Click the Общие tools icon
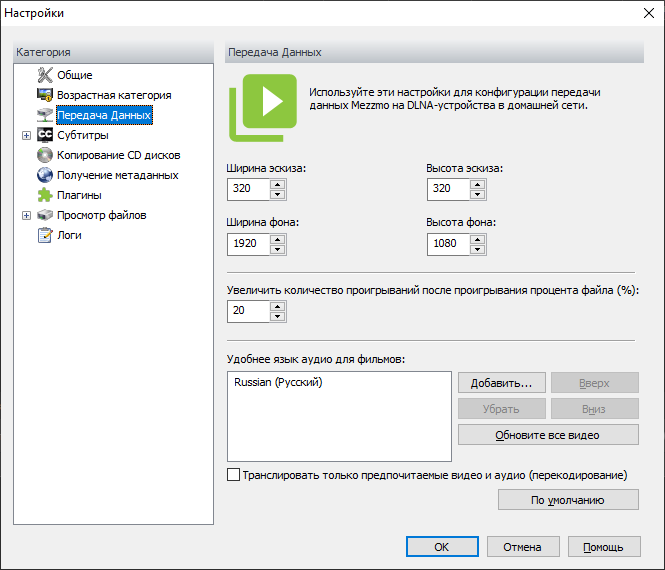This screenshot has width=665, height=570. pyautogui.click(x=45, y=75)
